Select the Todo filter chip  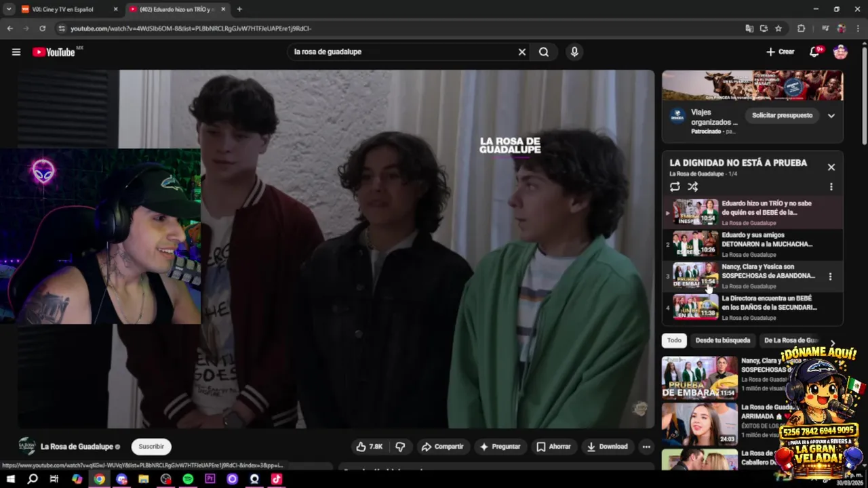point(674,340)
